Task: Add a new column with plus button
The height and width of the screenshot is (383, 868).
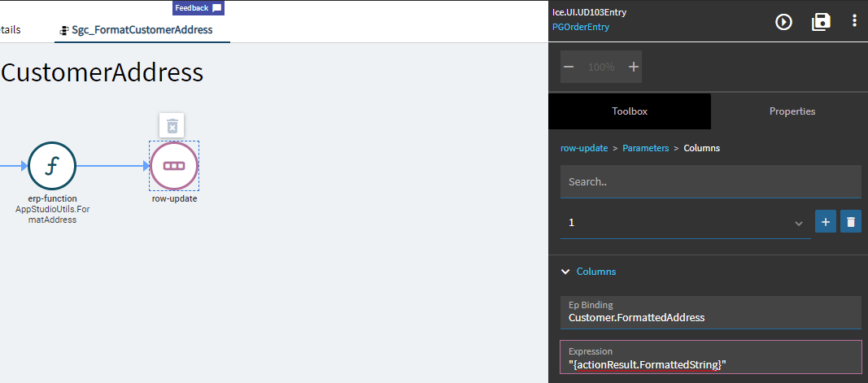Action: pos(826,222)
